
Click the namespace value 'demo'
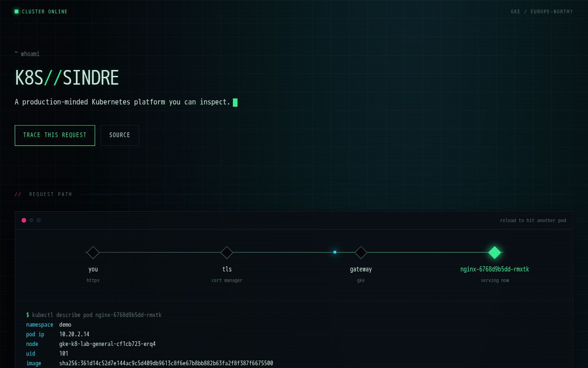[65, 325]
